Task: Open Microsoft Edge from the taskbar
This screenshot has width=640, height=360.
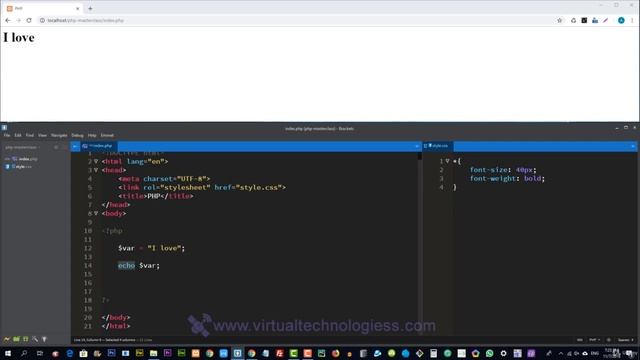Action: click(70, 353)
